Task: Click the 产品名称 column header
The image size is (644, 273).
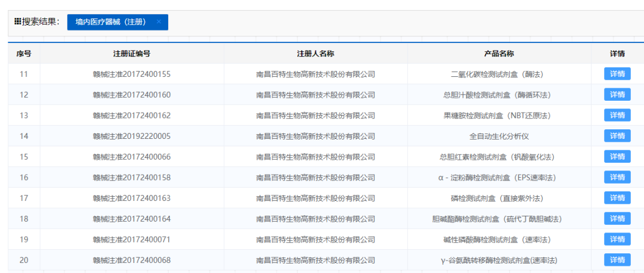Action: pyautogui.click(x=499, y=54)
